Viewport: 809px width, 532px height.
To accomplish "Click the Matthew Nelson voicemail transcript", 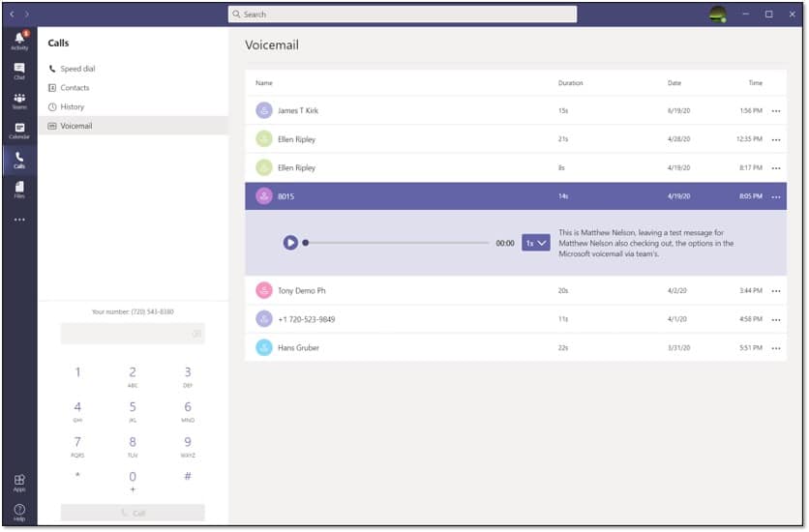I will [x=646, y=244].
